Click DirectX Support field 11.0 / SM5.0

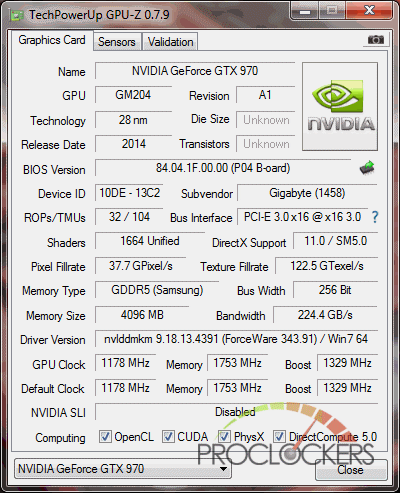pos(335,241)
